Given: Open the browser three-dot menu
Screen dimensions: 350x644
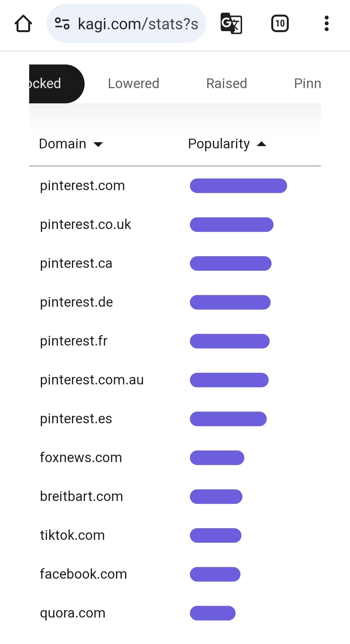Looking at the screenshot, I should click(326, 24).
